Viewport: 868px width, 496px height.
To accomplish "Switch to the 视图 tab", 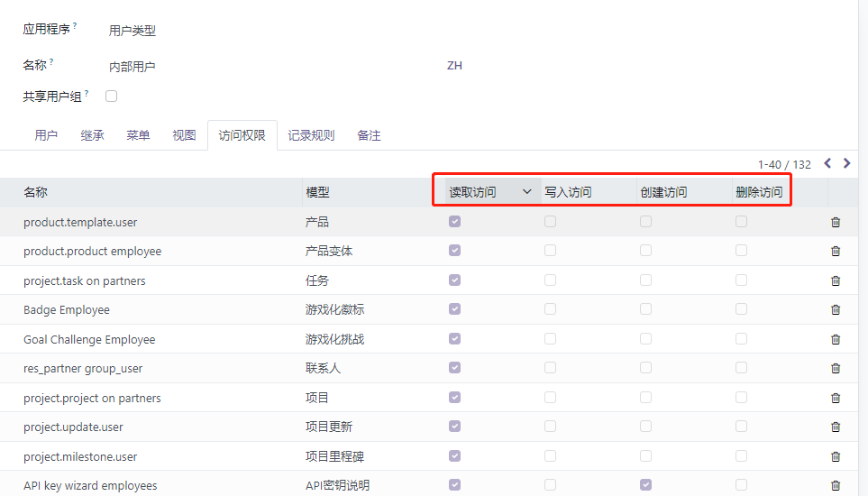I will coord(184,135).
